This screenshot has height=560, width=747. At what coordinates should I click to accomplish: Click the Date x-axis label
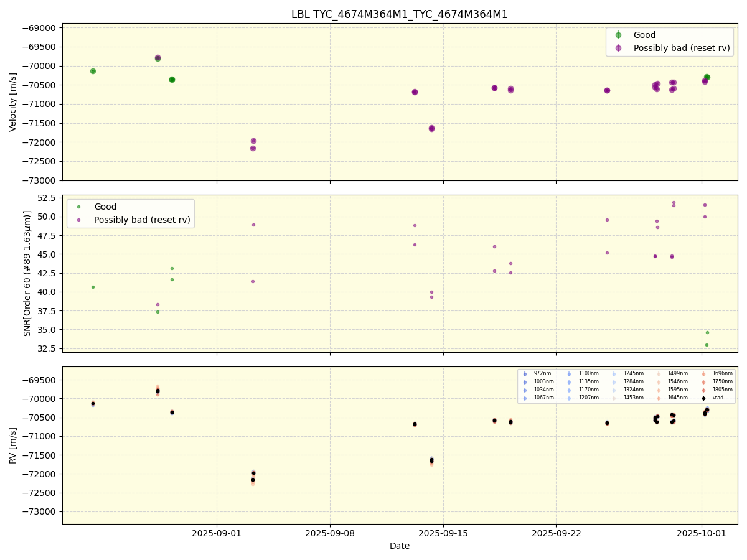(x=400, y=546)
